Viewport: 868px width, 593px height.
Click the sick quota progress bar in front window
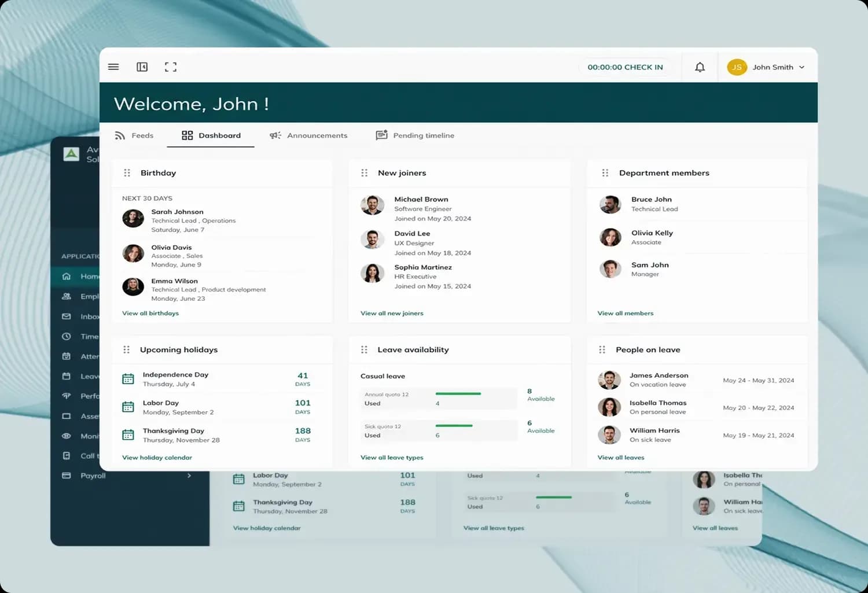pyautogui.click(x=454, y=425)
